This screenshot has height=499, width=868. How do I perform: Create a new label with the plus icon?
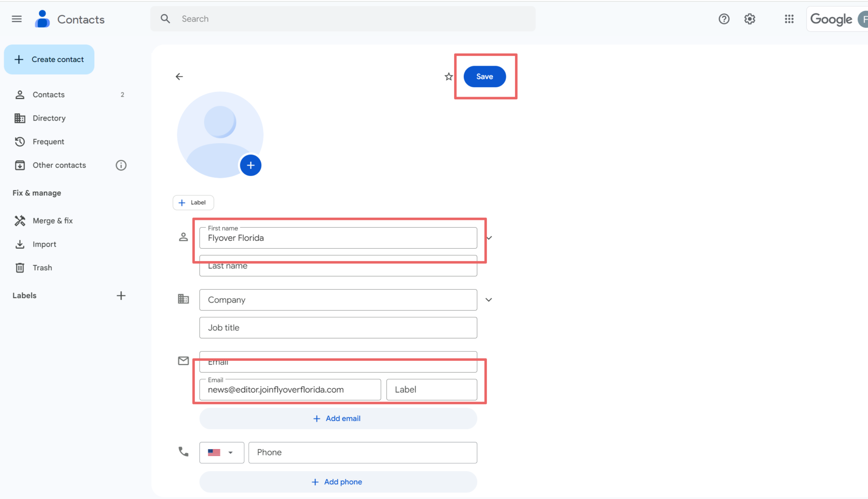121,296
